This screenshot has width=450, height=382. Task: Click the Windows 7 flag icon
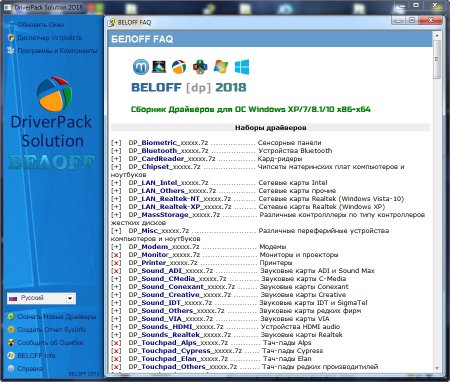point(221,67)
